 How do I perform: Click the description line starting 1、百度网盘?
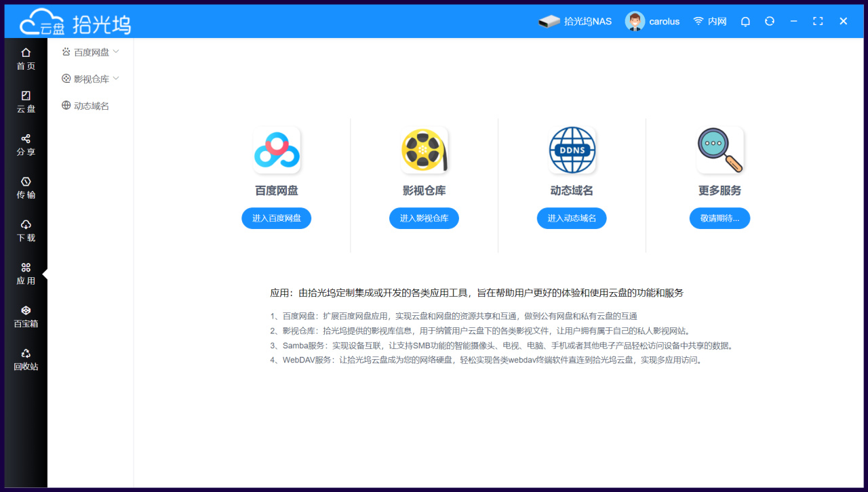pyautogui.click(x=454, y=316)
